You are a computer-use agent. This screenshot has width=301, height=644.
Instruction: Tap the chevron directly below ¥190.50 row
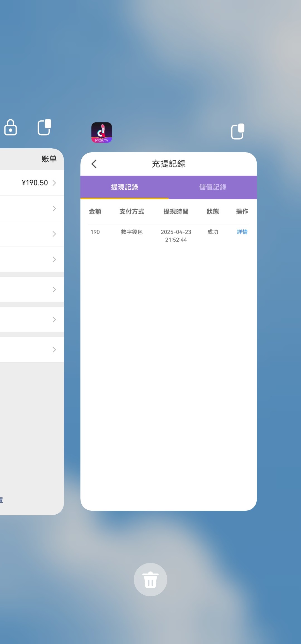(54, 209)
